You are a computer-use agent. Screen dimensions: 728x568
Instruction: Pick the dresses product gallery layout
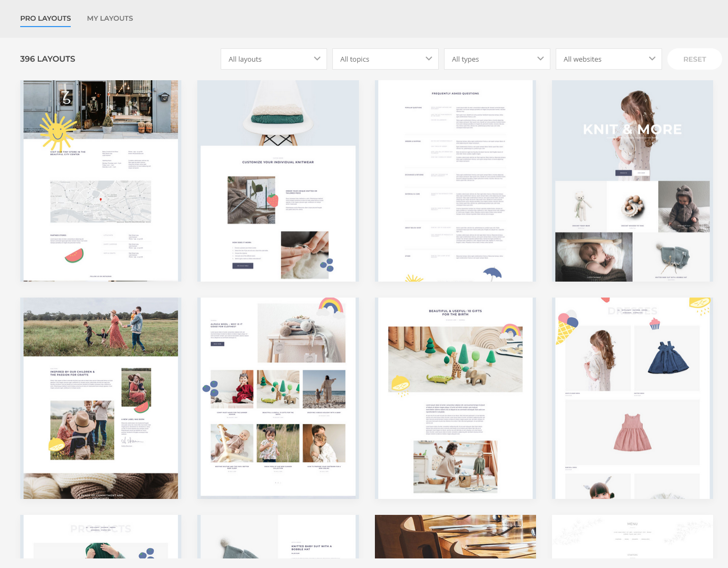(632, 398)
